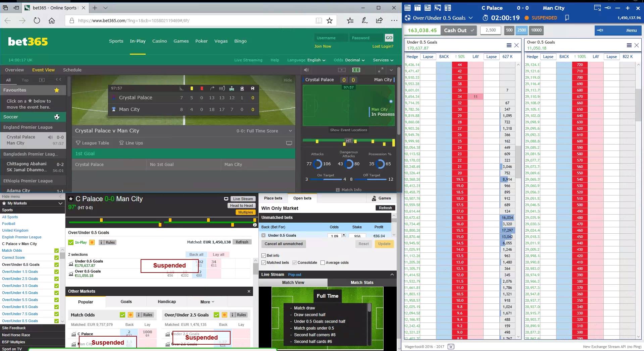The height and width of the screenshot is (351, 644).
Task: Uncheck the Matched bets checkbox
Action: coord(264,263)
